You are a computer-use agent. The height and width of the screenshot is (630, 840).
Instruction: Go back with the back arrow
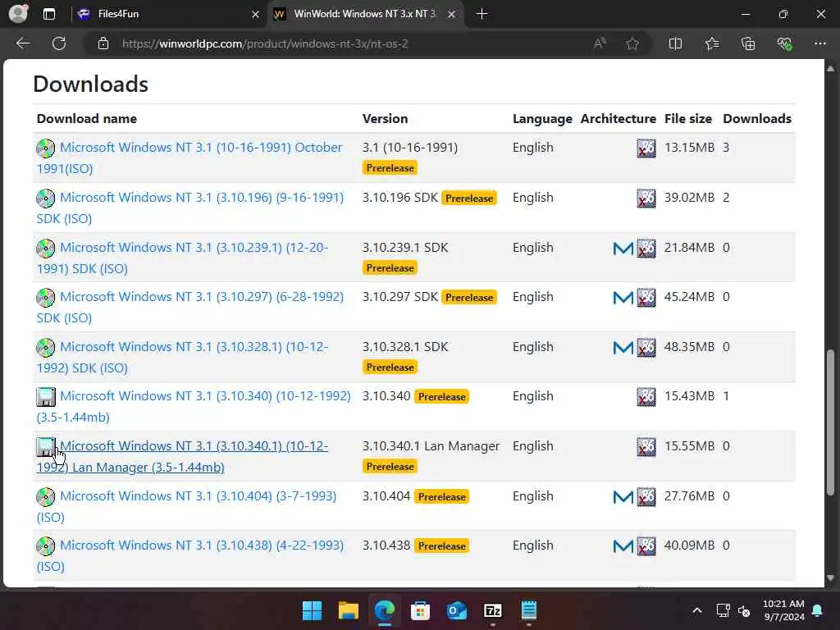(x=22, y=43)
